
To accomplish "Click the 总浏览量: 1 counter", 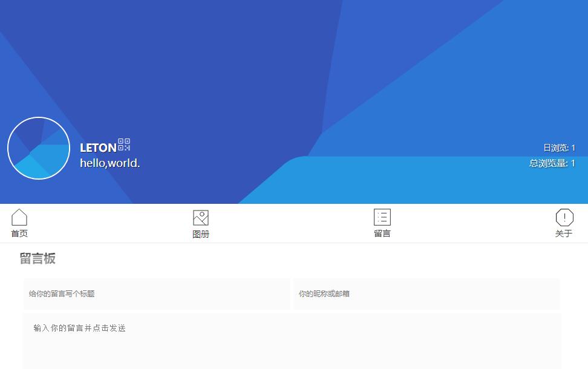I will pos(552,163).
